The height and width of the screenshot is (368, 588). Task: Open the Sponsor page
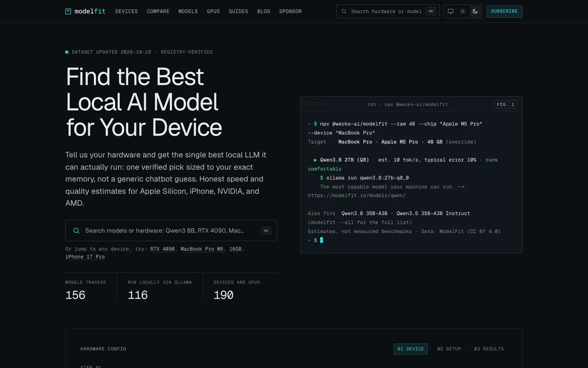point(290,11)
